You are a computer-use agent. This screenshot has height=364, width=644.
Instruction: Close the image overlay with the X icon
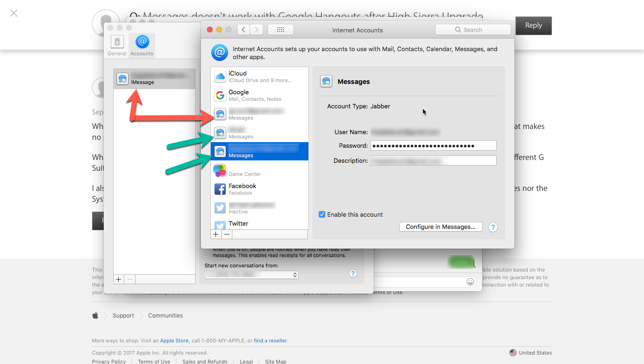click(x=14, y=13)
